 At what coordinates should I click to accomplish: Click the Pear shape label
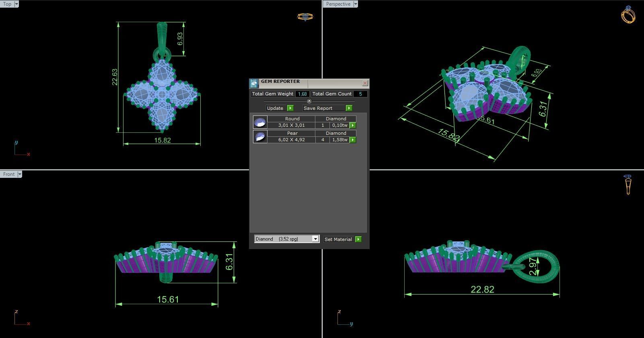[292, 134]
